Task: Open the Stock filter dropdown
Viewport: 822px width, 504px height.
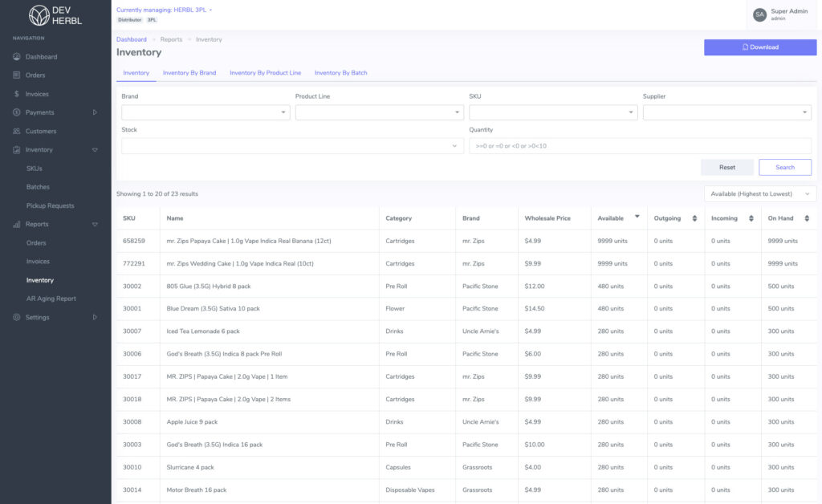Action: point(292,145)
